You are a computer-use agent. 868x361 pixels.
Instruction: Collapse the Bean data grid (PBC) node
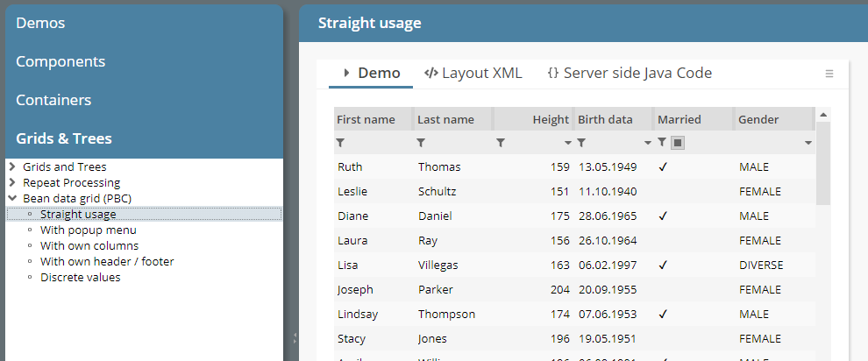(11, 198)
